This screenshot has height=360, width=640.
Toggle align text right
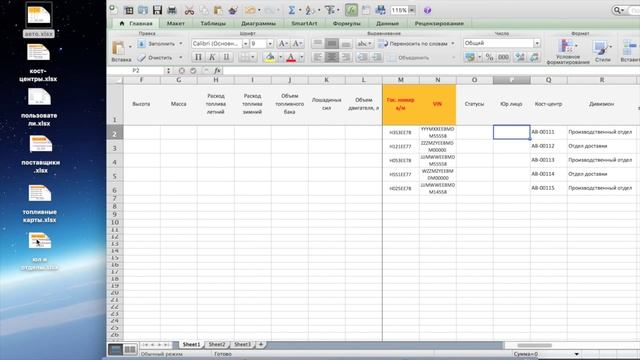coord(346,57)
